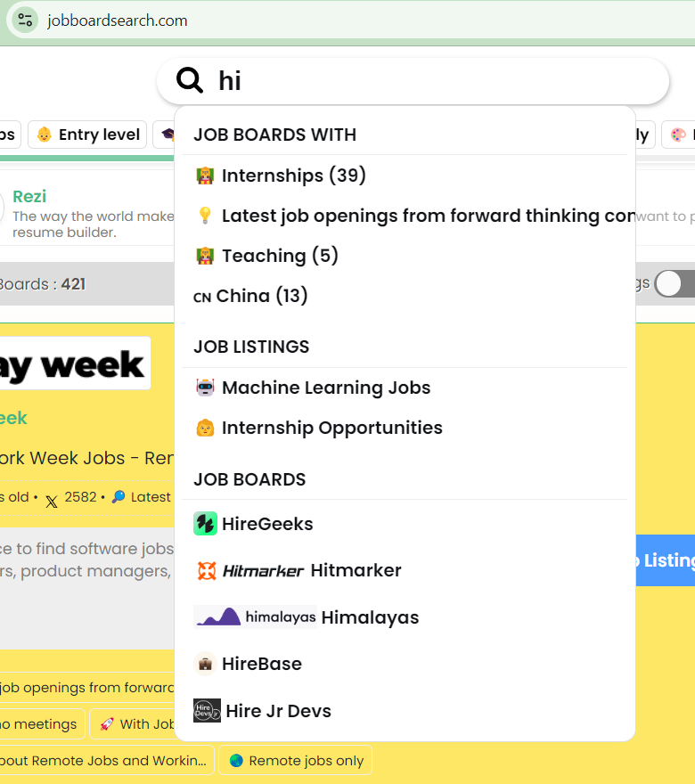The height and width of the screenshot is (784, 695).
Task: Choose the 'Latest job openings from forward thinking' suggestion
Action: coord(405,216)
